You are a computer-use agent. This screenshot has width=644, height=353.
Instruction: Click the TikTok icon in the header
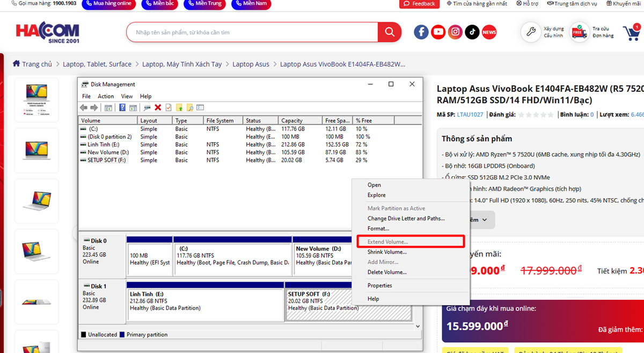click(472, 32)
